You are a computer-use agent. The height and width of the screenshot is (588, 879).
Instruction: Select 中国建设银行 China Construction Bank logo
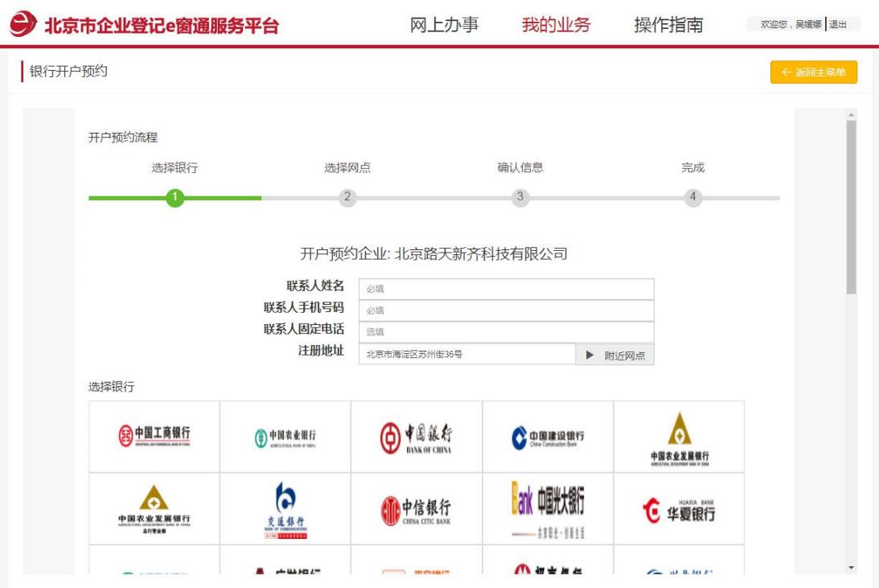[548, 436]
